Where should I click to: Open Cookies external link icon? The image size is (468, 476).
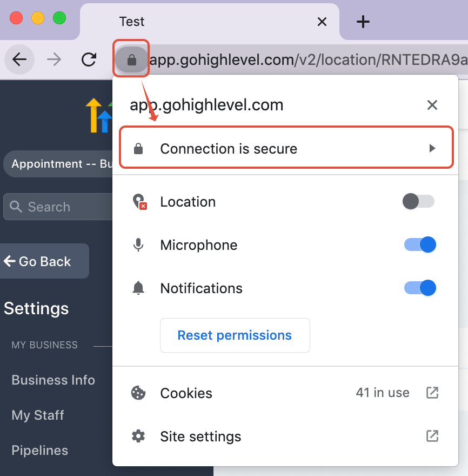pos(432,393)
